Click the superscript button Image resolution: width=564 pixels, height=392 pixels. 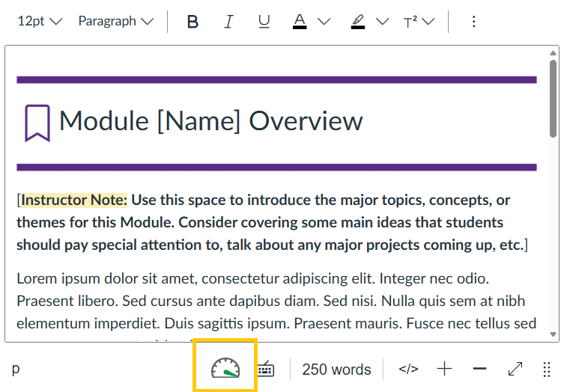410,22
